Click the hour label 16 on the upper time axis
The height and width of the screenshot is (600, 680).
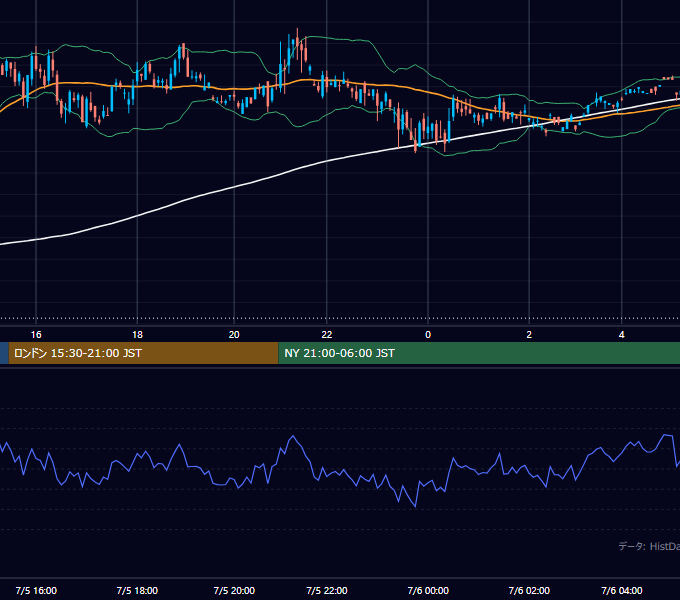tap(36, 335)
